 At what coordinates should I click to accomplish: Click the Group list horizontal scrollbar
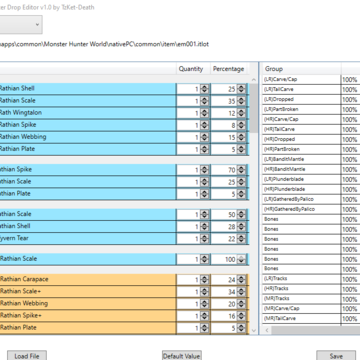[x=316, y=330]
